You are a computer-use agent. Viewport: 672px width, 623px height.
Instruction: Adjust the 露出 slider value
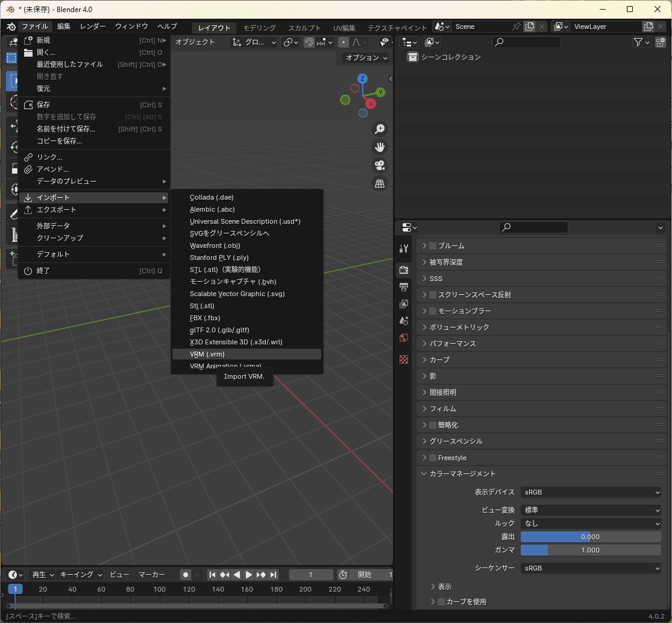pyautogui.click(x=591, y=537)
